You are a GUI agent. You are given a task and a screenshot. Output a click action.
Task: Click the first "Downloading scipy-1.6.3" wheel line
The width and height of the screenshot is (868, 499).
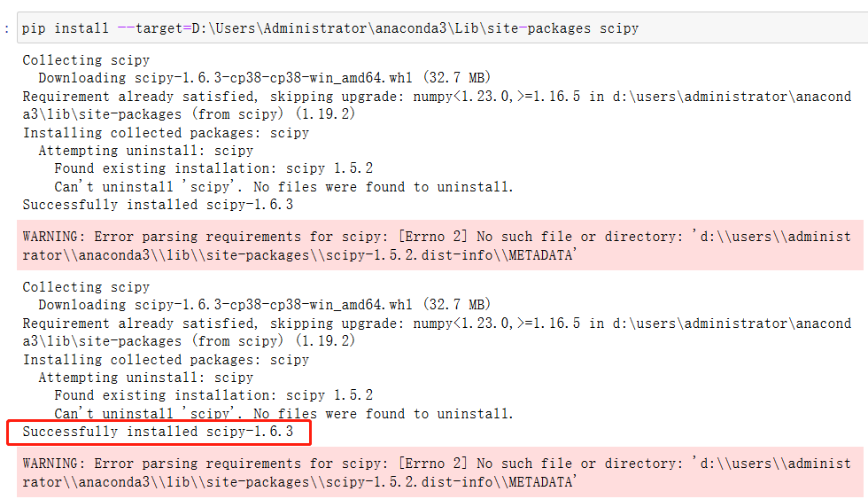tap(265, 77)
